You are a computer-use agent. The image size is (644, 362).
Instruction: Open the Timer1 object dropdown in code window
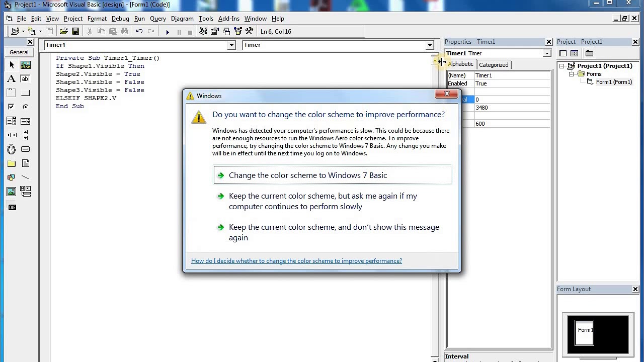231,45
